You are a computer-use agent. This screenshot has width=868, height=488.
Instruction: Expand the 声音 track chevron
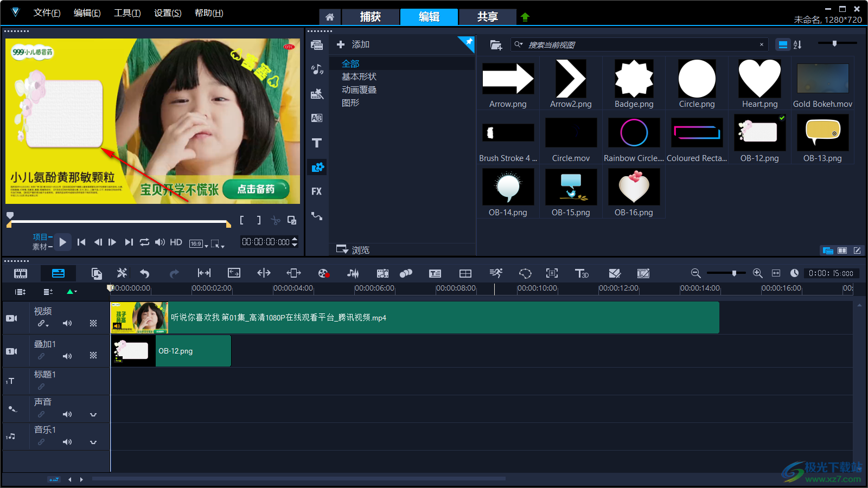[x=93, y=415]
